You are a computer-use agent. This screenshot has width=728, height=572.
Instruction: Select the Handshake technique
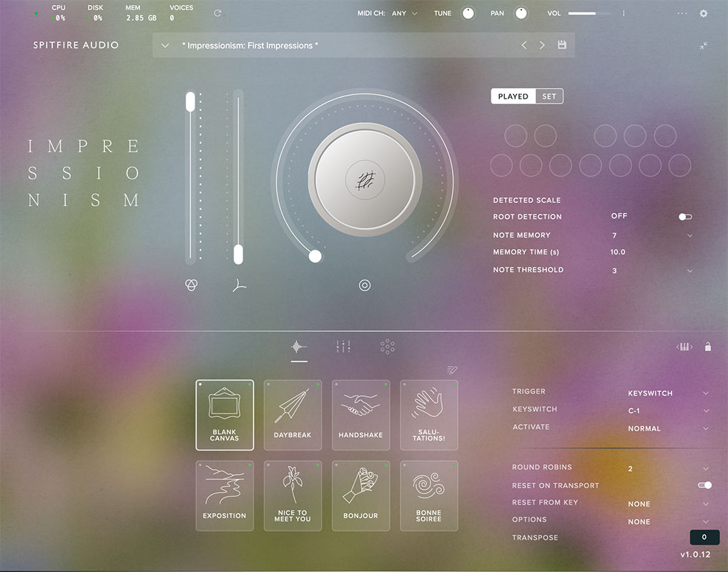click(360, 415)
